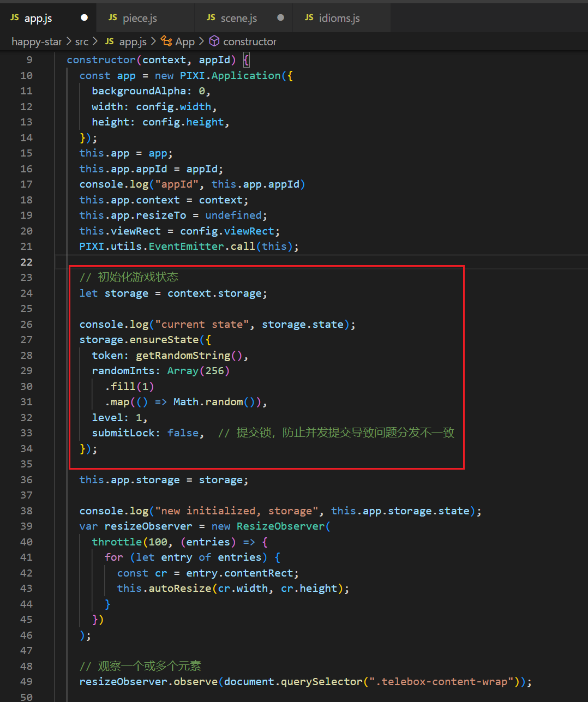Select app.js in the breadcrumb path
Viewport: 588px width, 702px height.
click(133, 41)
